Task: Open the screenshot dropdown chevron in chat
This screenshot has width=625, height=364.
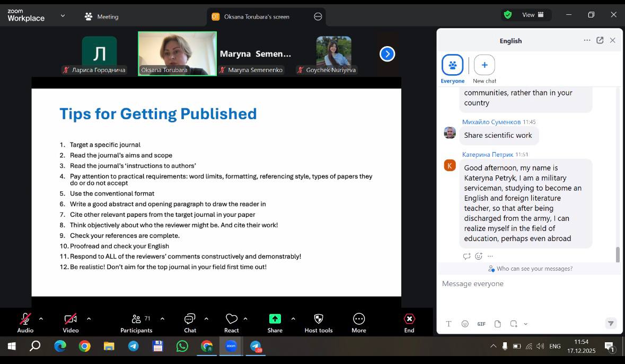Action: 525,324
